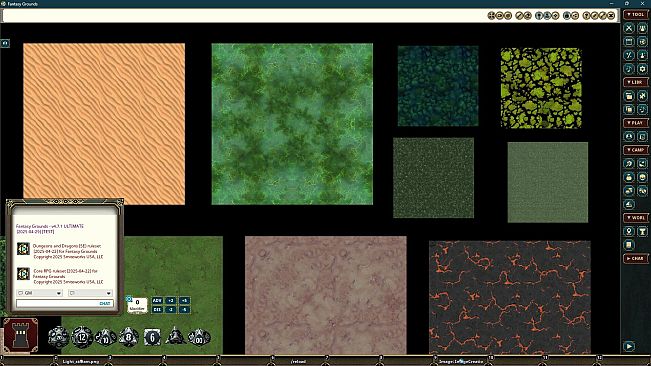This screenshot has width=651, height=366.
Task: Select the Light_saBlam.png hotkey slot
Action: point(81,361)
